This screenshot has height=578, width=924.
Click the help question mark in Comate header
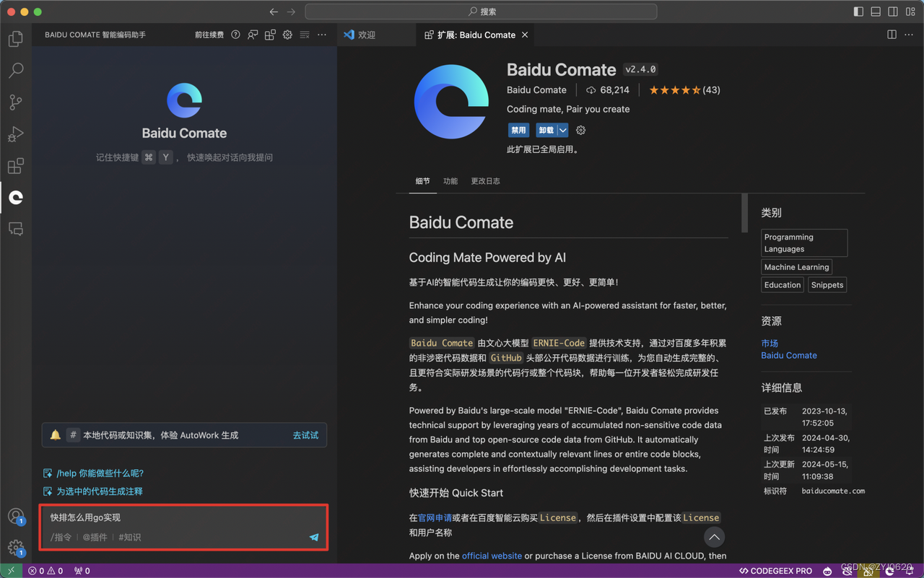pos(235,35)
